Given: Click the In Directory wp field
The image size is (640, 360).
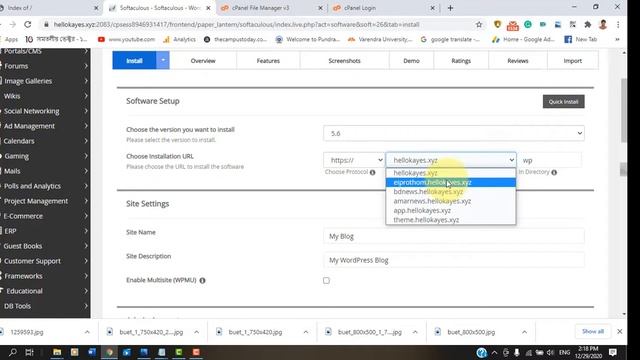Looking at the screenshot, I should 549,160.
